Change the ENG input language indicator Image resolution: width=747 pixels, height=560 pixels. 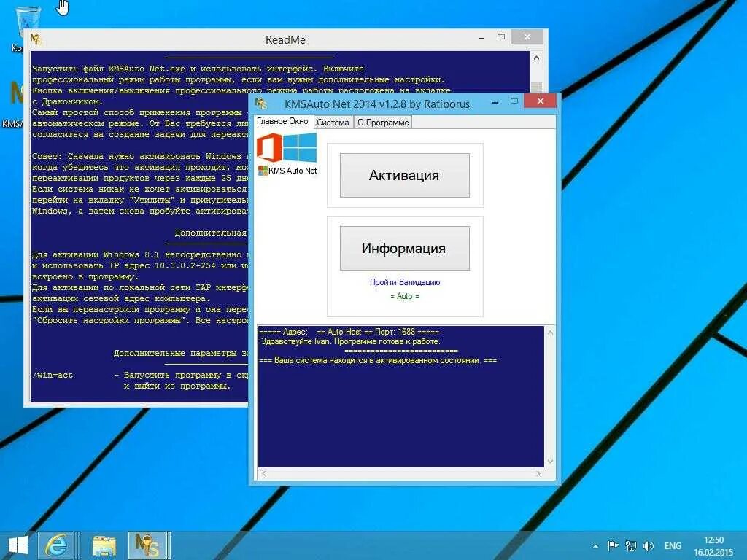(x=673, y=545)
